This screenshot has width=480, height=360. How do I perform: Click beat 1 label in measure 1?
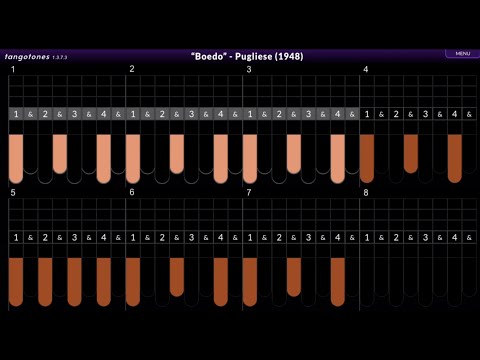pyautogui.click(x=16, y=114)
